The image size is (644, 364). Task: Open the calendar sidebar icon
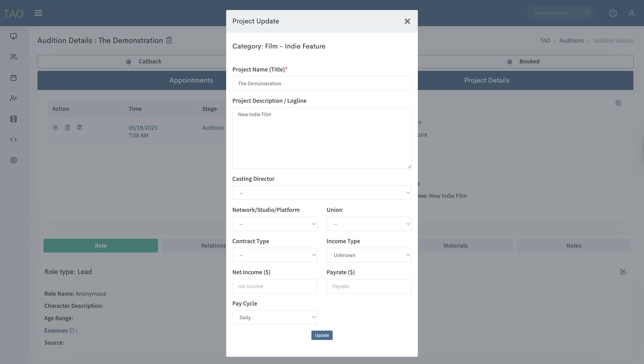point(13,78)
